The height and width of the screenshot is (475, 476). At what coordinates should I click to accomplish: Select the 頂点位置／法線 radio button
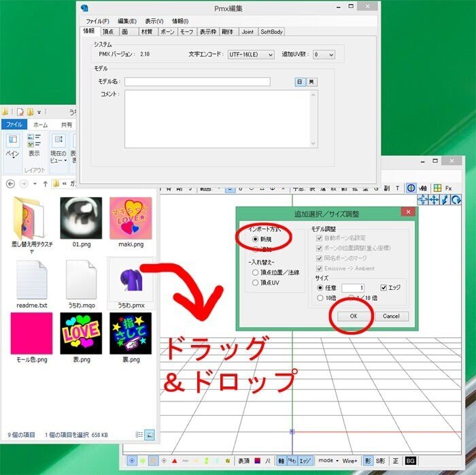click(x=255, y=272)
